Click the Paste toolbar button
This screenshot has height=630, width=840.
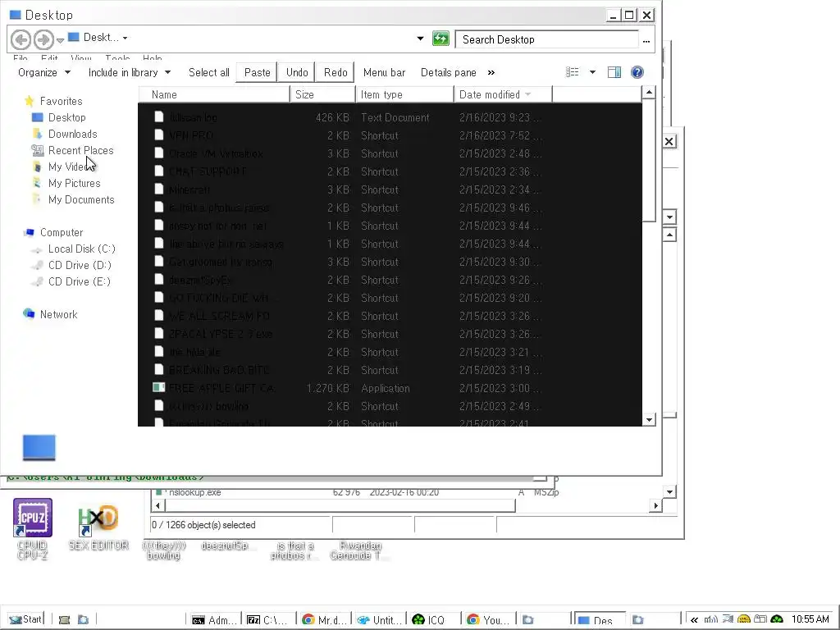point(257,72)
